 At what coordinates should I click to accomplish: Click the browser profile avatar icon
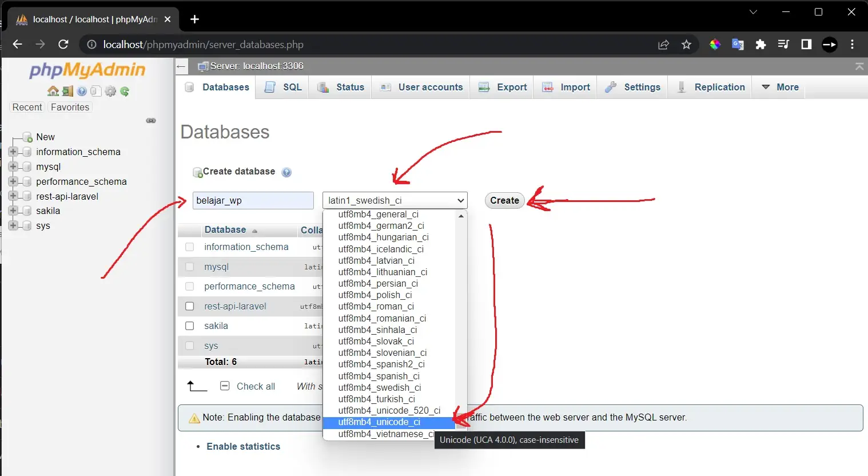point(830,45)
